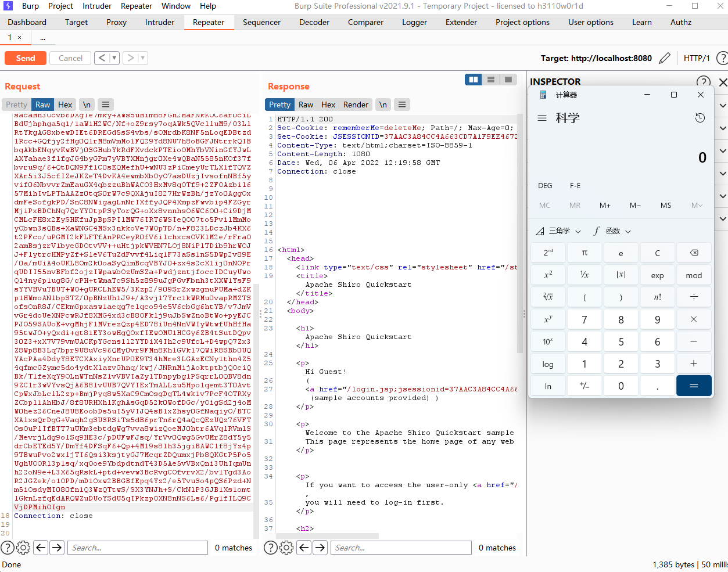Click Calculator divide key
Image resolution: width=728 pixels, height=572 pixels.
[694, 297]
